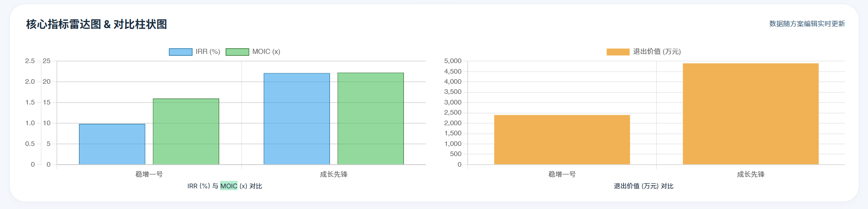Click the 退出价值 (万元) legend label

657,52
